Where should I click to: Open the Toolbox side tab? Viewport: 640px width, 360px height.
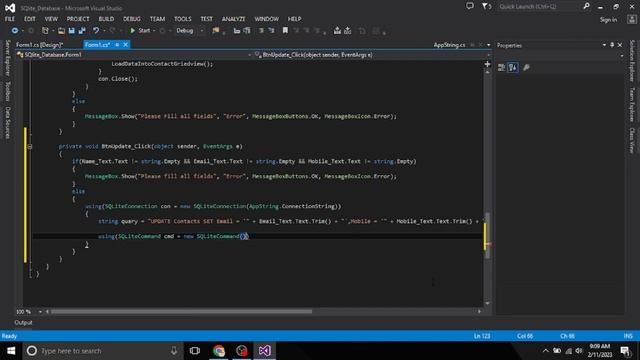click(x=7, y=91)
